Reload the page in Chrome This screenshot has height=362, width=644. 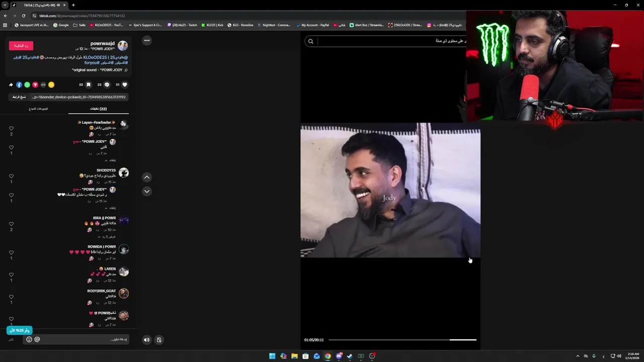click(23, 16)
